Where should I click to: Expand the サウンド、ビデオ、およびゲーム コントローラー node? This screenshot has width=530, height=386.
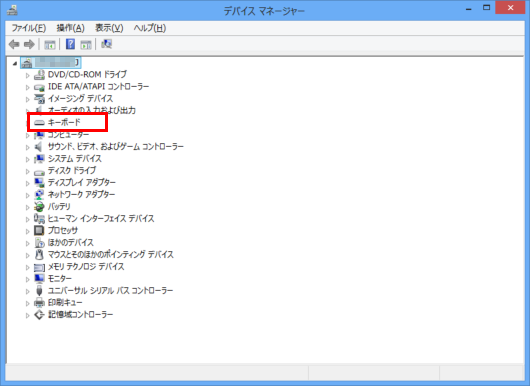click(x=28, y=147)
